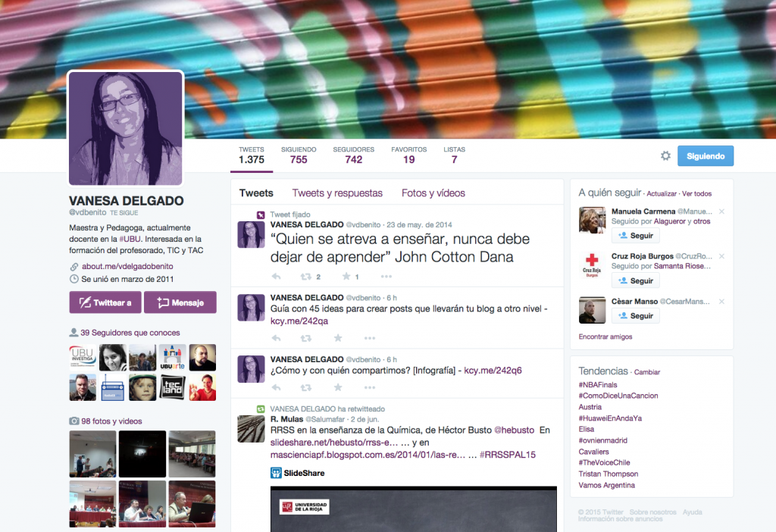Viewport: 776px width, 532px height.
Task: Follow Cèsar Manso with its Seguir button
Action: 637,317
